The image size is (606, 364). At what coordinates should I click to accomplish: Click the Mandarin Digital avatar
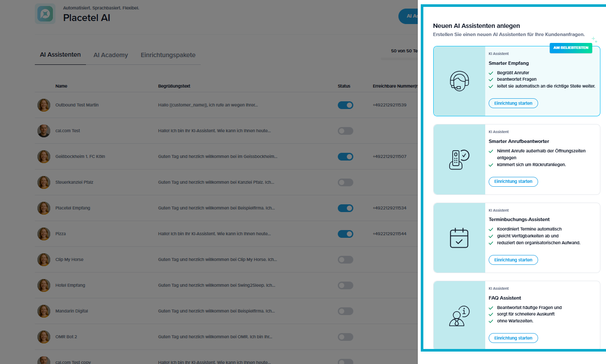click(x=44, y=311)
